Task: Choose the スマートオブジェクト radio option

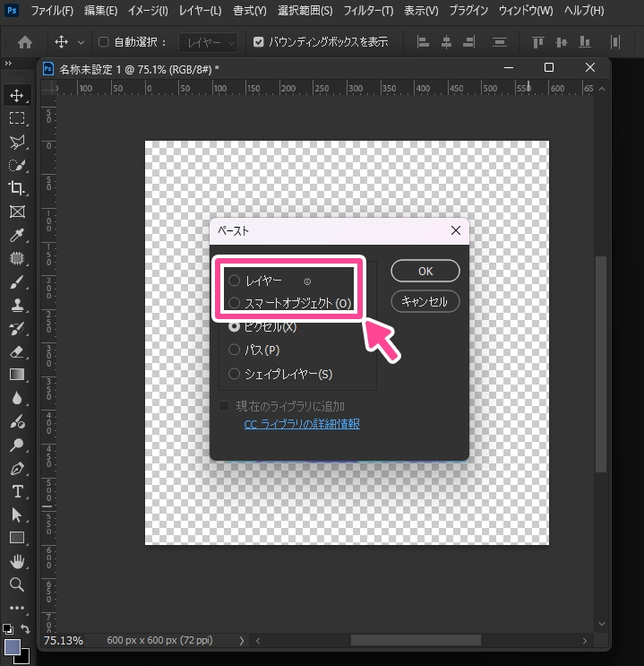Action: [x=235, y=303]
